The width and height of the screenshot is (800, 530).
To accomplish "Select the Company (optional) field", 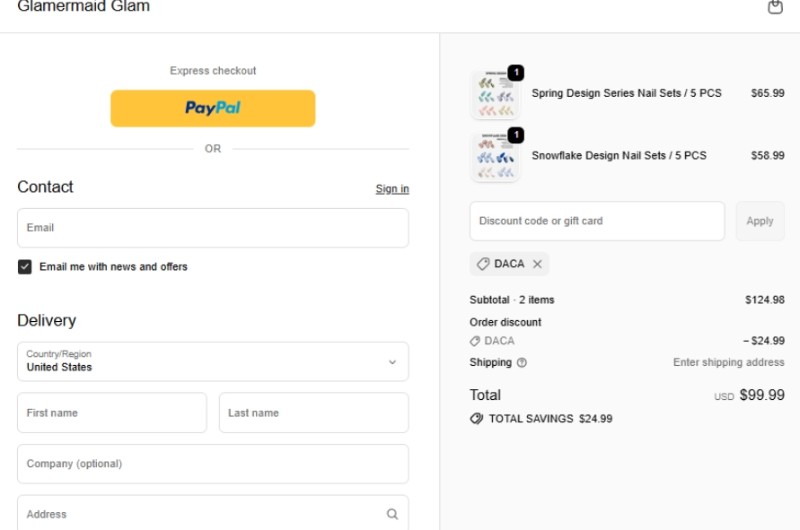I will tap(213, 464).
